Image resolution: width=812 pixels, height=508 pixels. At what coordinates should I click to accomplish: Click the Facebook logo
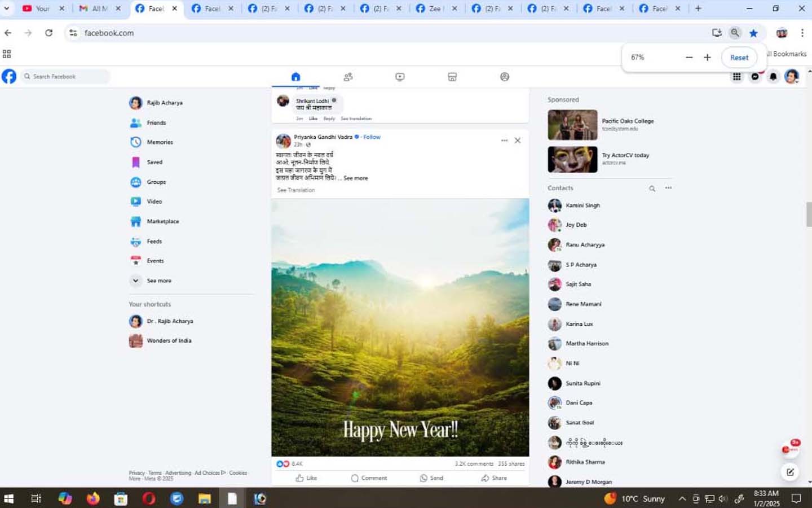(9, 76)
